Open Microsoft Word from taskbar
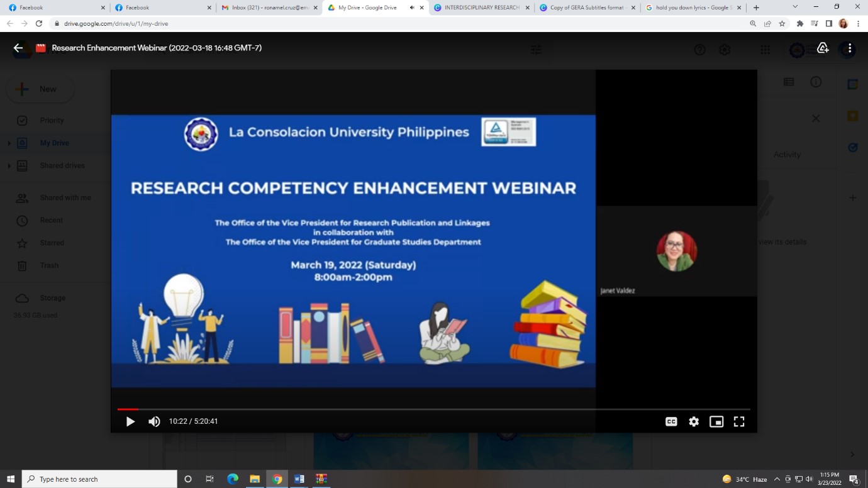This screenshot has height=488, width=868. pyautogui.click(x=299, y=479)
